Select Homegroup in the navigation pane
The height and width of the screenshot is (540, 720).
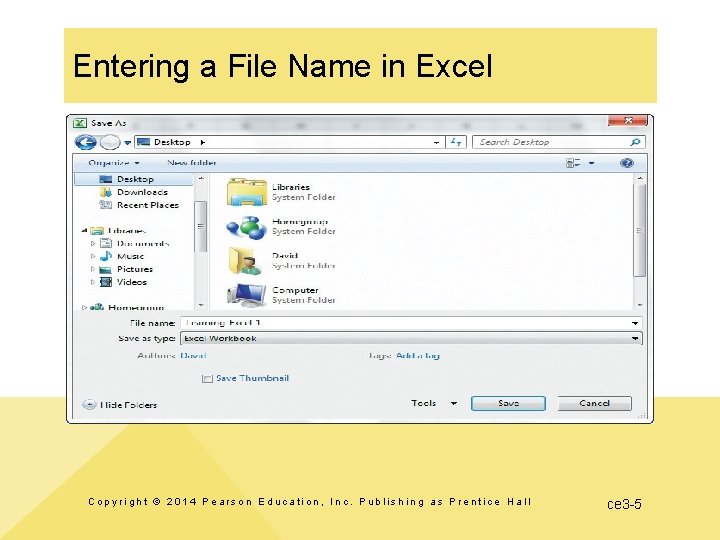pyautogui.click(x=127, y=307)
